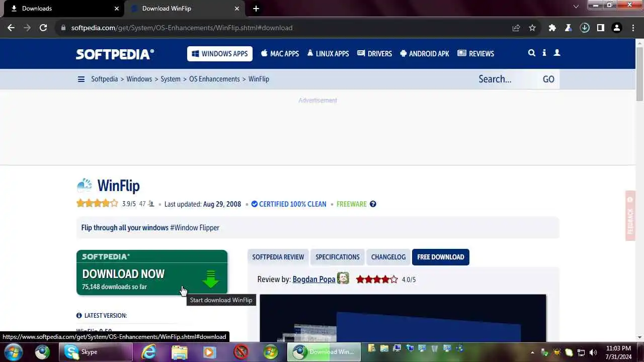Open the OS Enhancements breadcrumb link
The height and width of the screenshot is (362, 644).
pos(214,79)
